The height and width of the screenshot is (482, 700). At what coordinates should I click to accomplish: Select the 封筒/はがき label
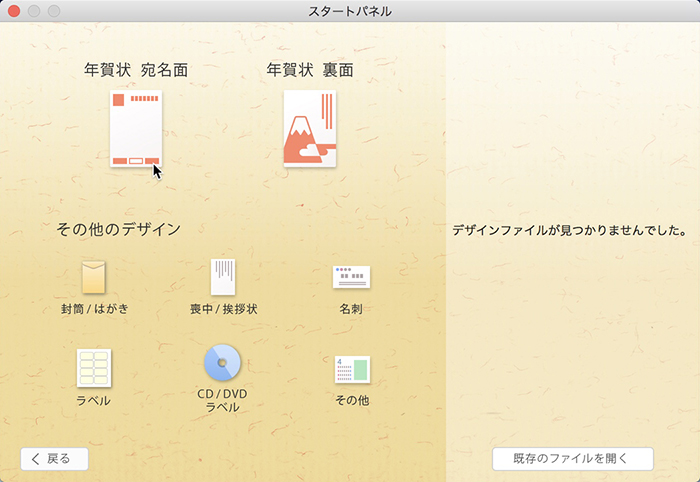(x=94, y=309)
